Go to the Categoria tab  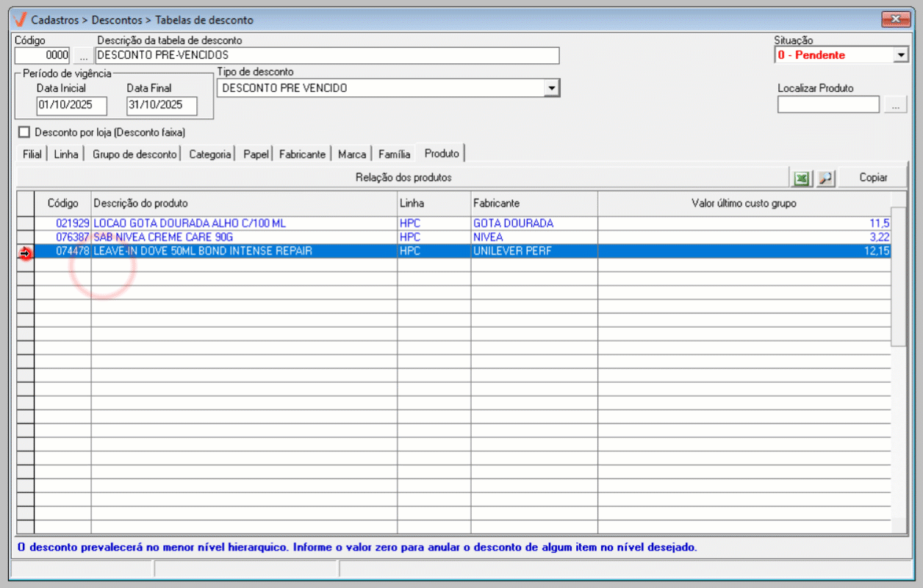209,154
